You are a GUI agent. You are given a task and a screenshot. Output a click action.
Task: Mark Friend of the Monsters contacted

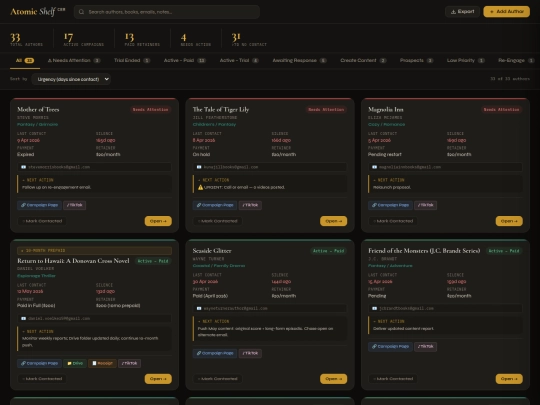point(393,378)
